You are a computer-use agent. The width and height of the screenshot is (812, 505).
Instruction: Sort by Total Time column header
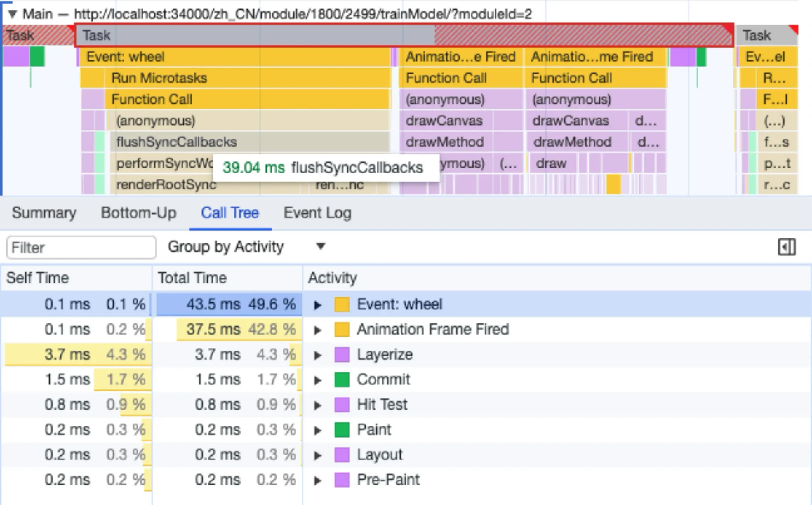pyautogui.click(x=192, y=278)
